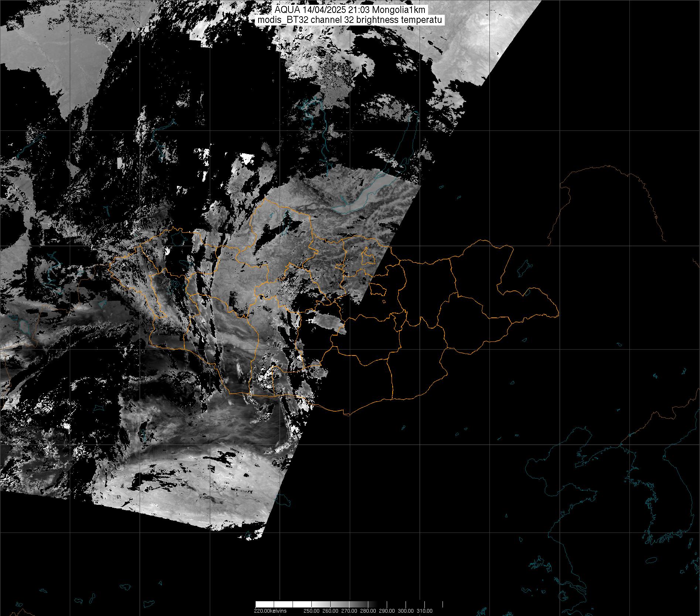Click the '300.00' scale label
Viewport: 700px width, 616px height.
point(406,611)
